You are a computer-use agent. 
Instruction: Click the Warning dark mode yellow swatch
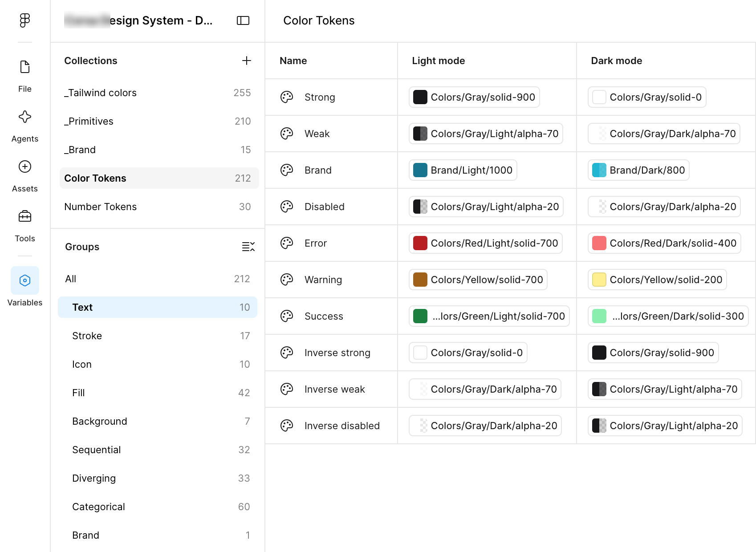coord(599,280)
